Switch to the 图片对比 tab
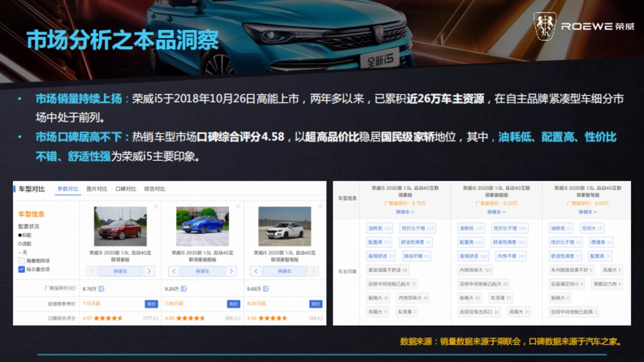Viewport: 644px width, 362px height. tap(97, 189)
